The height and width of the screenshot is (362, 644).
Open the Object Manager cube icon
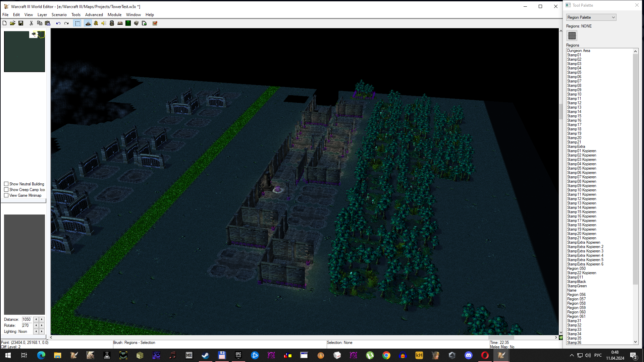pos(136,23)
